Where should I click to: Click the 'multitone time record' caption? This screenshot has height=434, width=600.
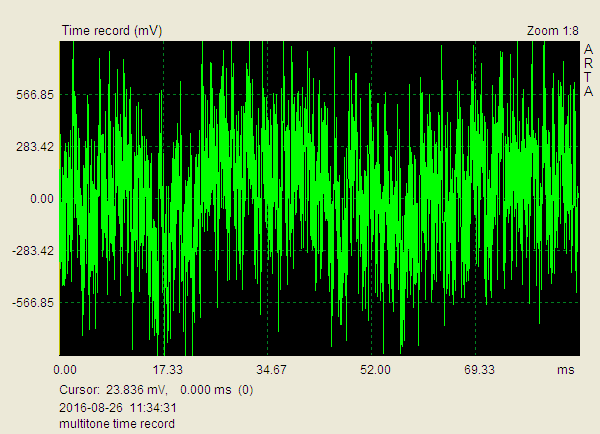[117, 424]
